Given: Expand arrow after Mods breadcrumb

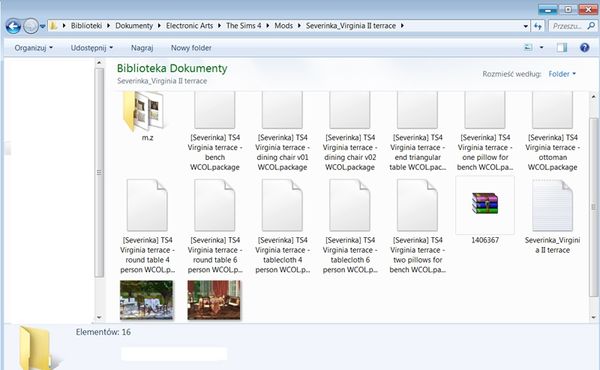Looking at the screenshot, I should 299,26.
